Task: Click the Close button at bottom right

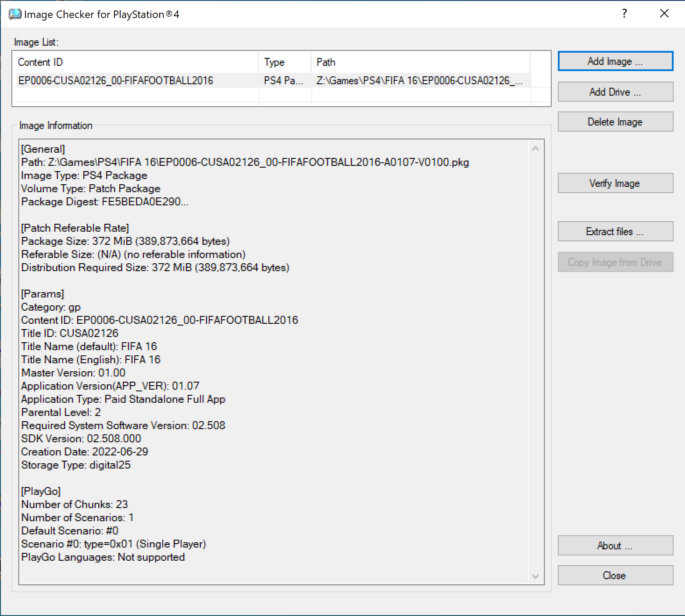Action: (615, 575)
